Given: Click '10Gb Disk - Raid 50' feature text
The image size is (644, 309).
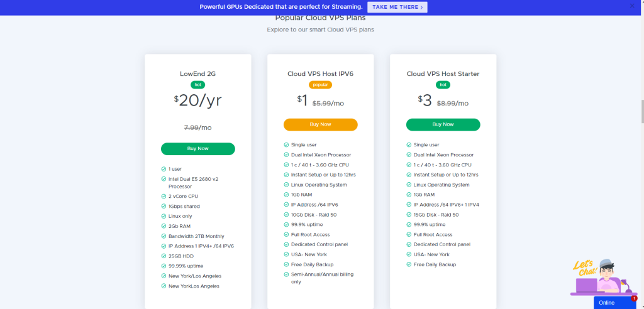Looking at the screenshot, I should (x=314, y=215).
